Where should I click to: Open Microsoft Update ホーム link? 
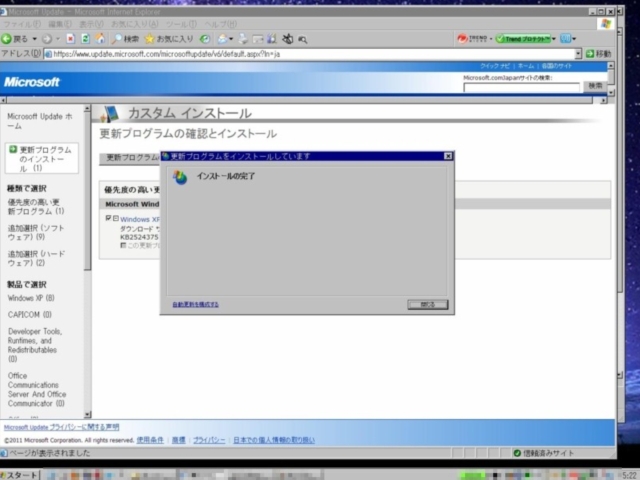pos(40,121)
